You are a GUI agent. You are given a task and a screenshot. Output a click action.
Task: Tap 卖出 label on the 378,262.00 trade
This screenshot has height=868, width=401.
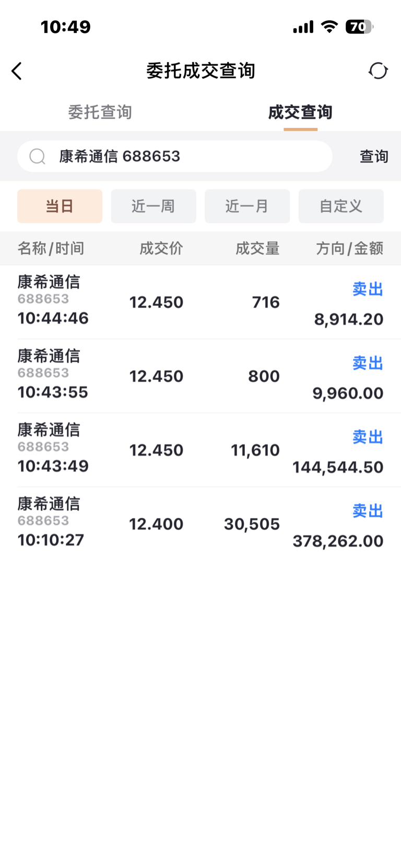point(368,510)
